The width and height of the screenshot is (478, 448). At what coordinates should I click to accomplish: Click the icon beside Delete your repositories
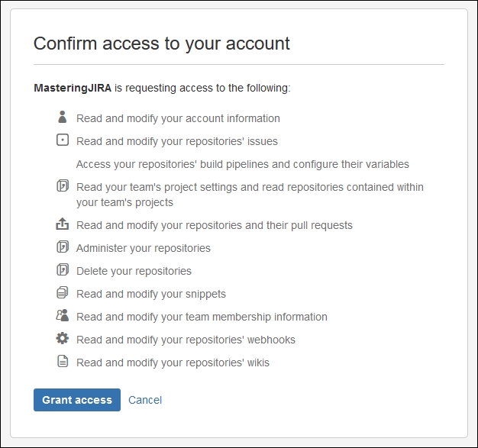coord(63,269)
